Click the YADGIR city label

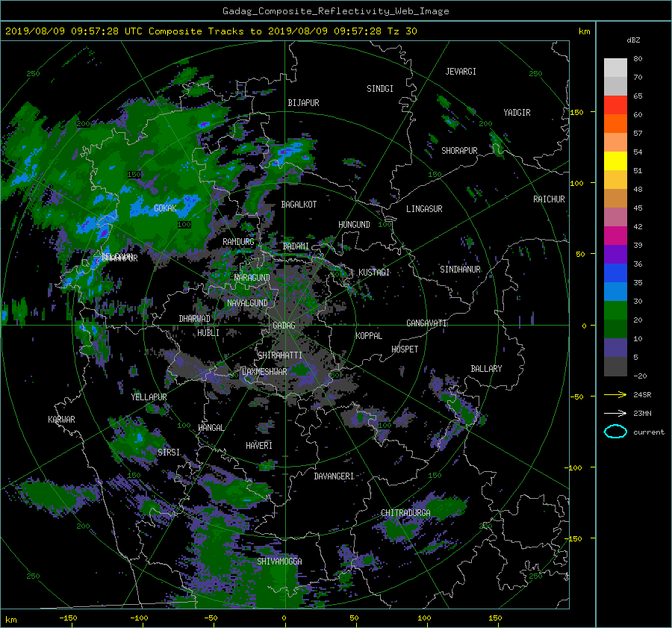(517, 113)
